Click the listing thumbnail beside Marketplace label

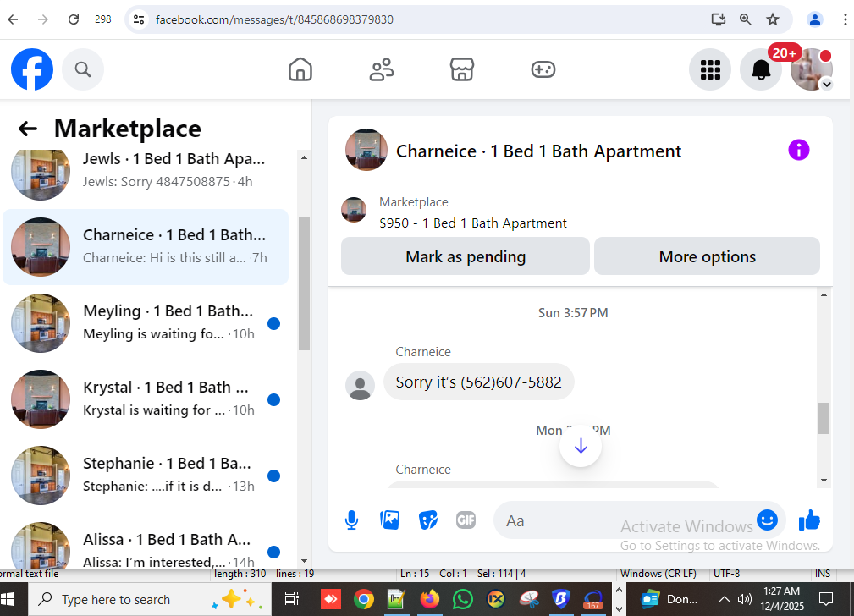pos(354,210)
